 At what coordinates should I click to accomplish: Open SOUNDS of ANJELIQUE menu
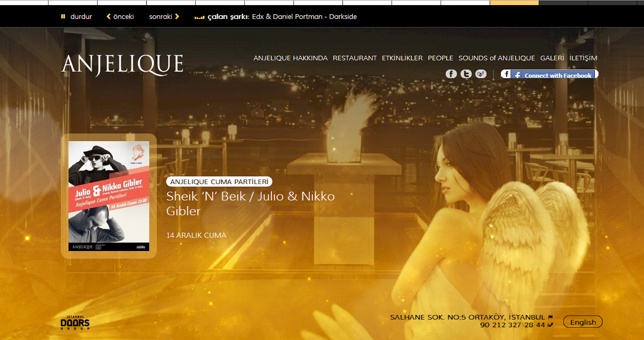pos(496,58)
